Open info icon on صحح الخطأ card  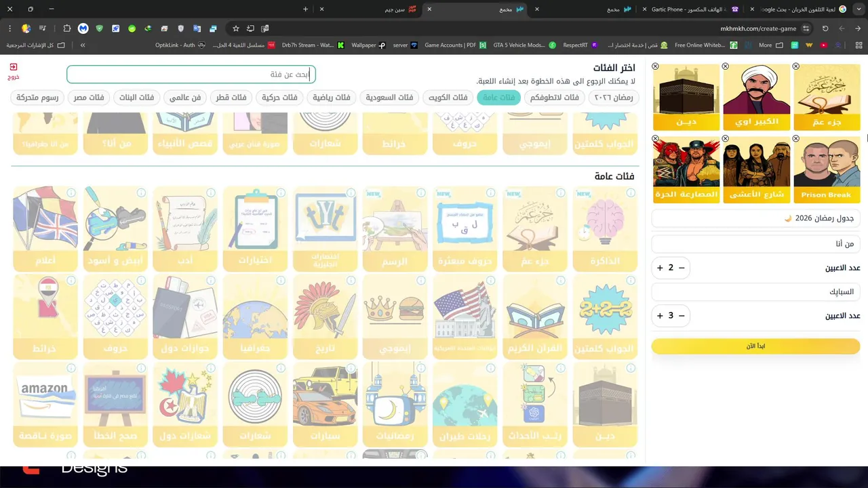click(x=141, y=368)
